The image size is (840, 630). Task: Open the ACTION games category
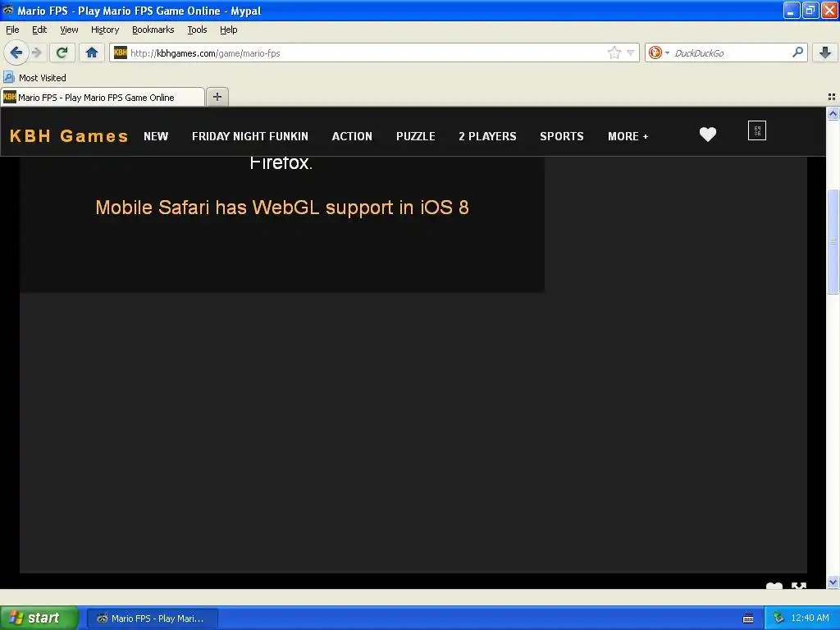coord(352,136)
